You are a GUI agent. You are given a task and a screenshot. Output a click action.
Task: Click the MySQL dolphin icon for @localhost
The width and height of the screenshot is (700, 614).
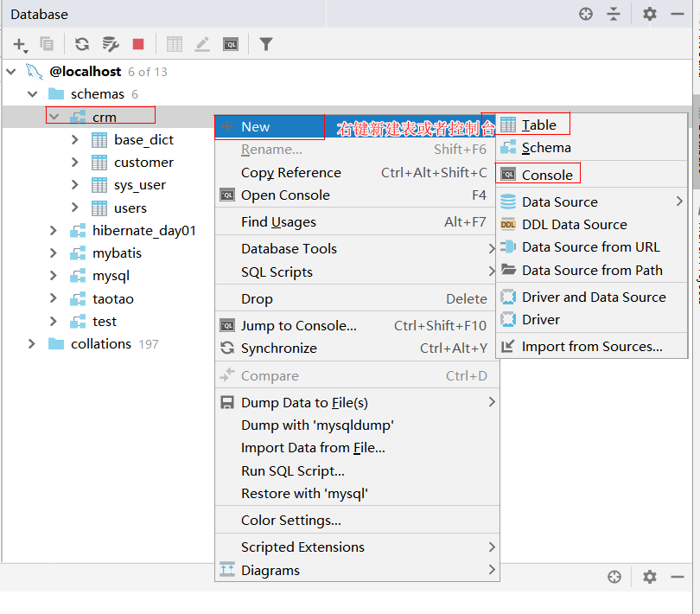click(35, 72)
